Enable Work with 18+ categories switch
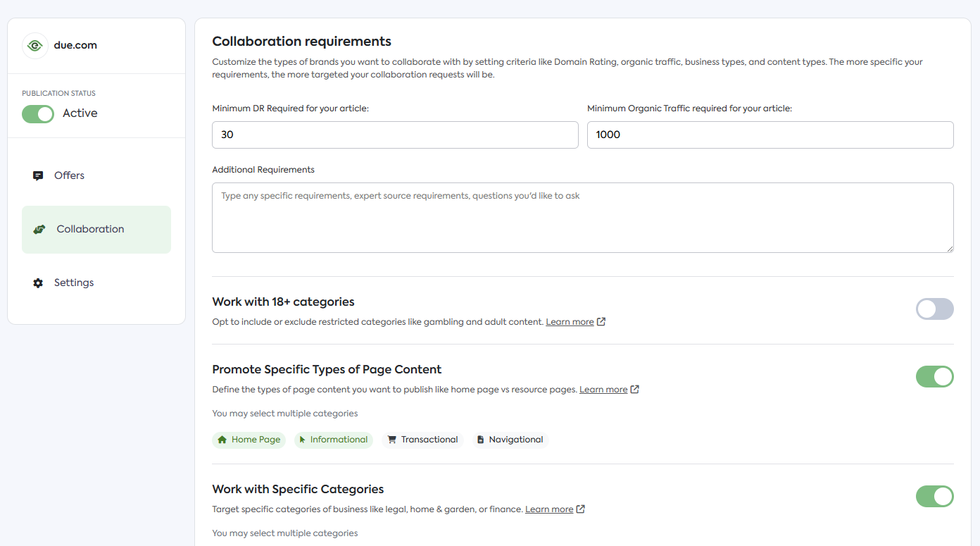The width and height of the screenshot is (980, 546). [x=934, y=309]
